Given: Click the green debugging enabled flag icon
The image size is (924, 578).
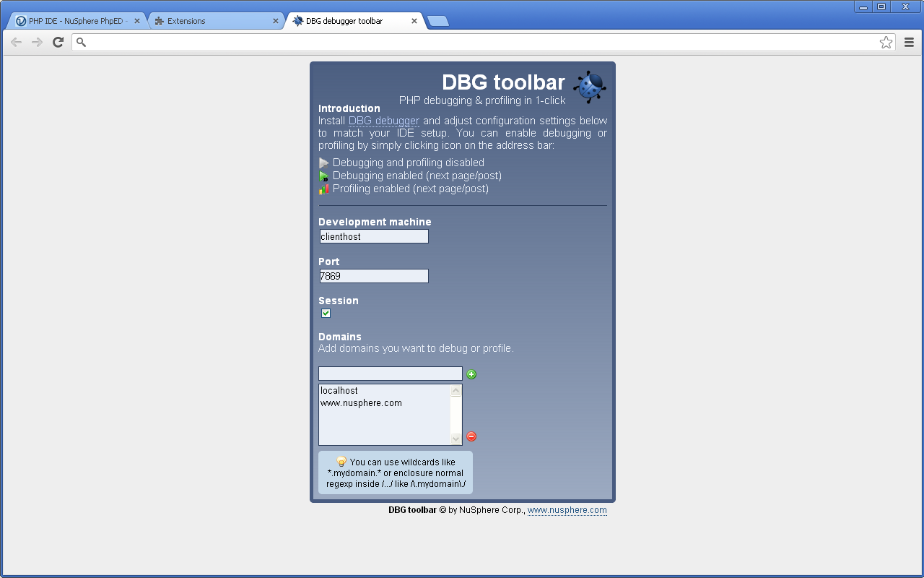Looking at the screenshot, I should click(323, 176).
